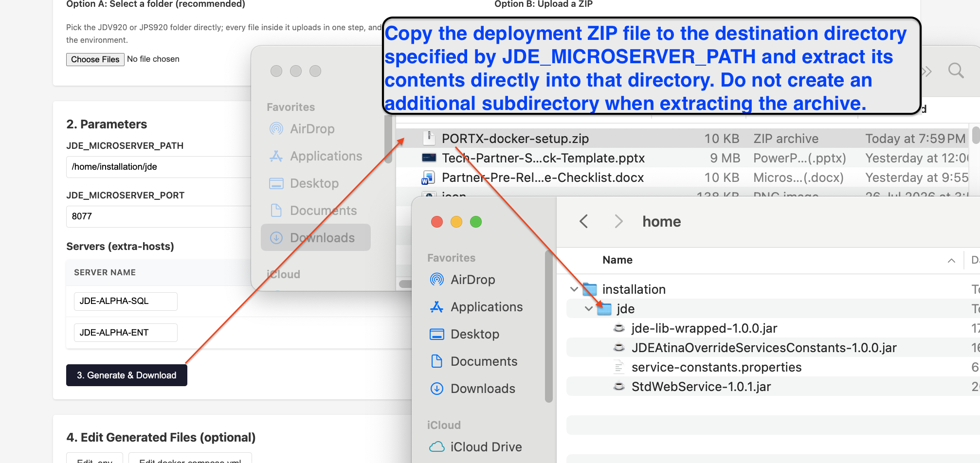This screenshot has height=463, width=980.
Task: Click AirDrop icon in the home Finder sidebar
Action: click(x=437, y=280)
